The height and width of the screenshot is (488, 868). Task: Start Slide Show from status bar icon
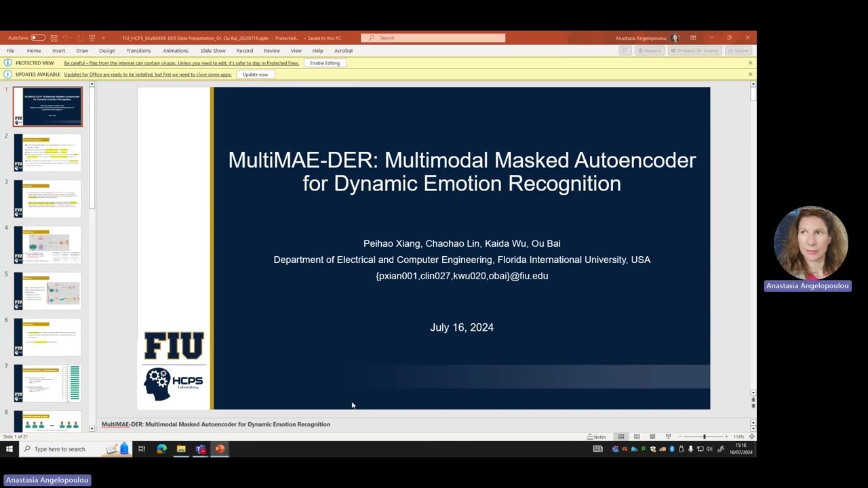point(668,436)
